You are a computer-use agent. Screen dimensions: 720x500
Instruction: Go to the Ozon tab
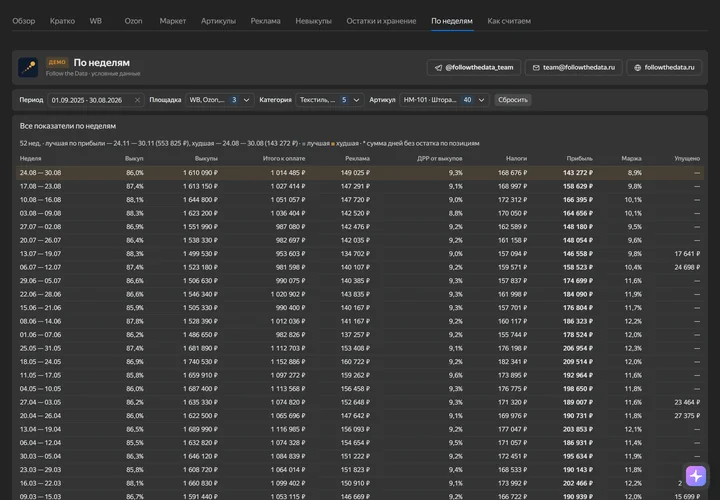[133, 21]
